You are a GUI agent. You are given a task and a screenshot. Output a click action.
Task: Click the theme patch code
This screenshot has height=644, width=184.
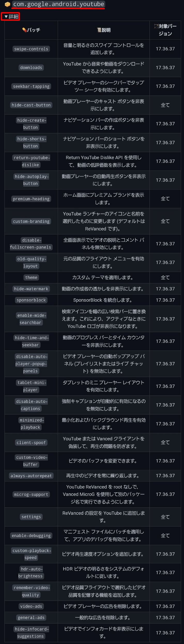(x=31, y=277)
